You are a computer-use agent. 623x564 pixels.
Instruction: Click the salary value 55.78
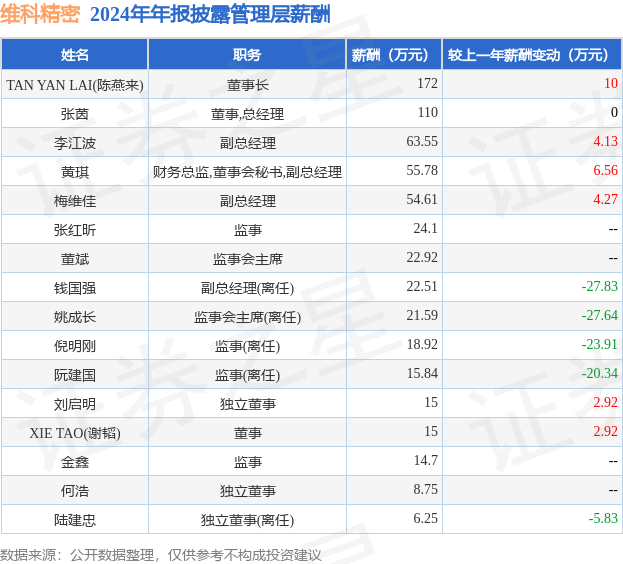(x=422, y=170)
